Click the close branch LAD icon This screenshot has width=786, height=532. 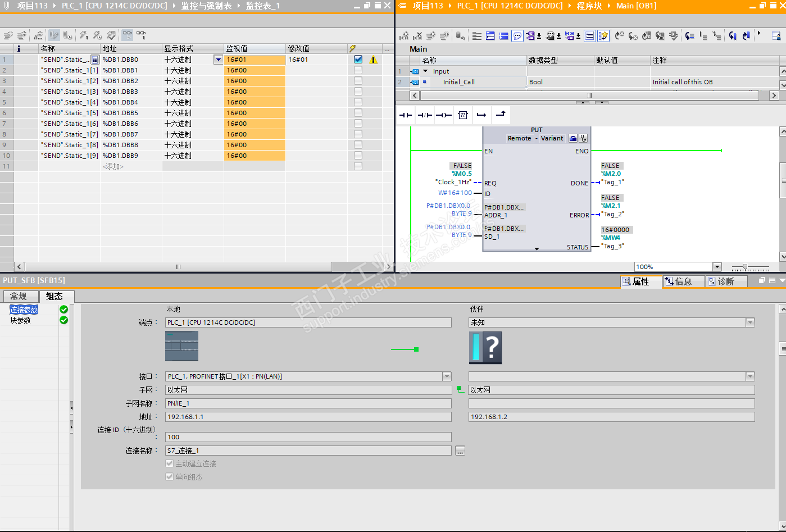click(x=501, y=115)
